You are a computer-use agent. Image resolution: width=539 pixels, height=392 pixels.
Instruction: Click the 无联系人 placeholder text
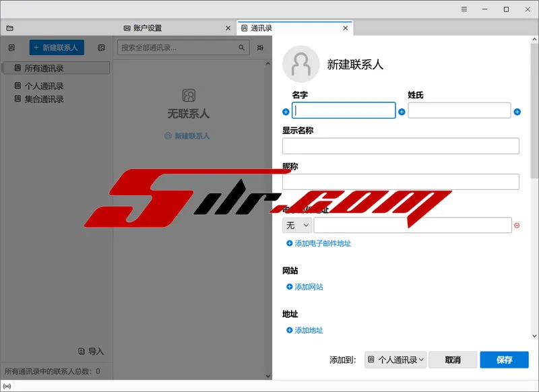pos(189,114)
